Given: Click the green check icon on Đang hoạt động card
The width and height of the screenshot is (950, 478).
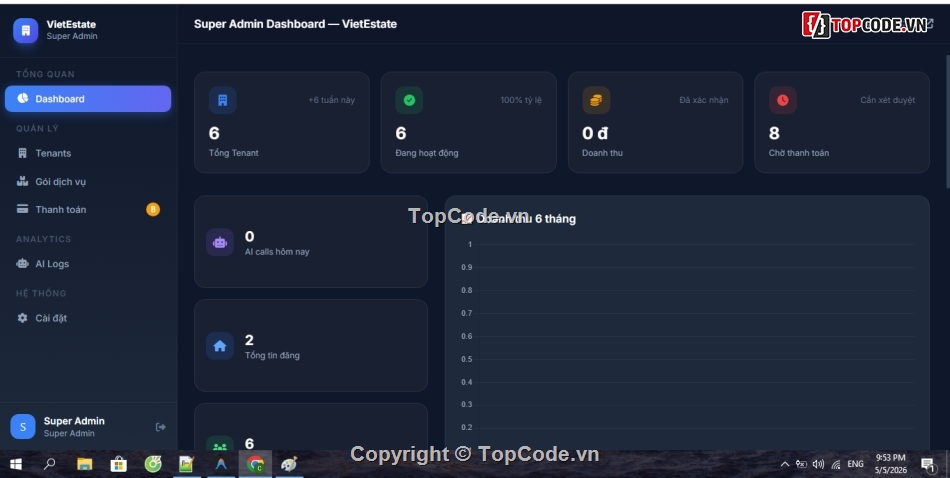Looking at the screenshot, I should pyautogui.click(x=409, y=100).
